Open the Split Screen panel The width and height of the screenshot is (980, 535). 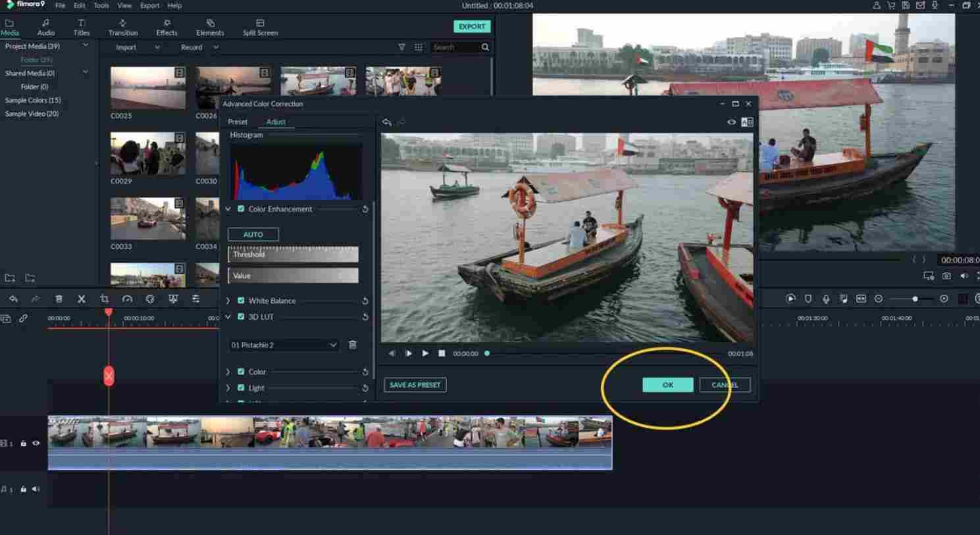[x=260, y=27]
